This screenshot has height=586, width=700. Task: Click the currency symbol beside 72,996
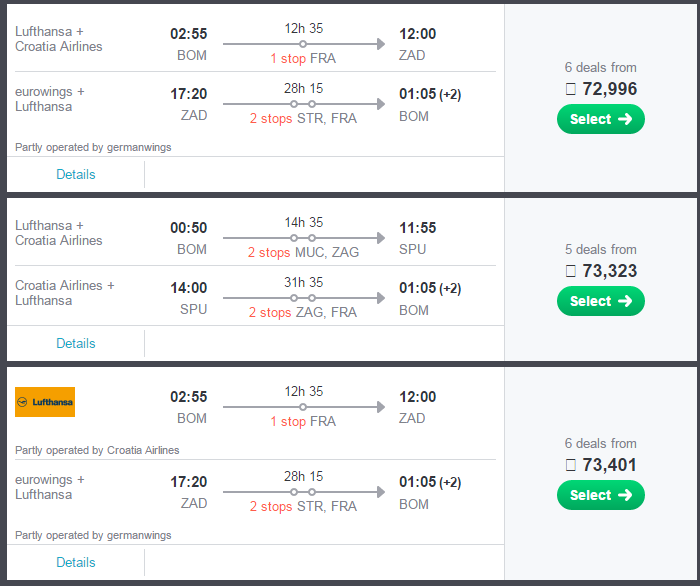coord(571,89)
